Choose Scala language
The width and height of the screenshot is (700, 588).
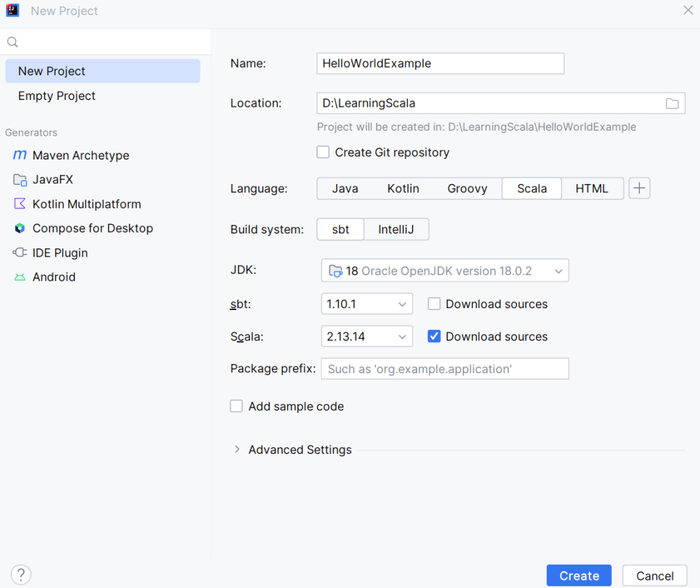click(532, 188)
